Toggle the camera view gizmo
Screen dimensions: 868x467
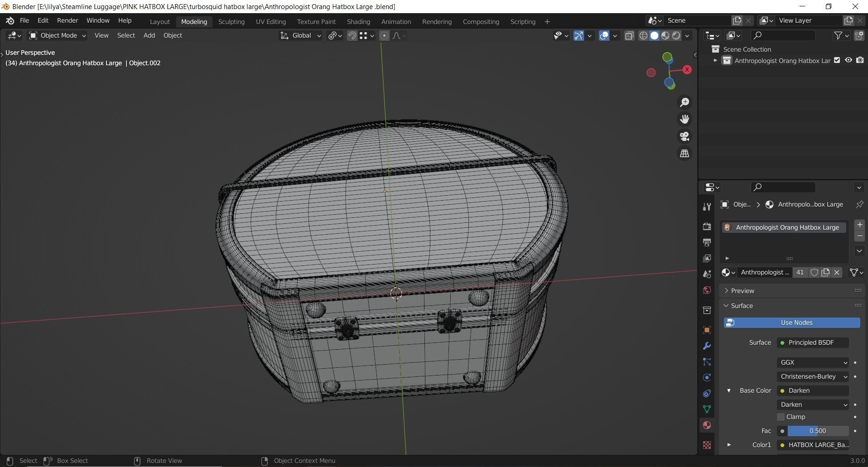[x=685, y=136]
